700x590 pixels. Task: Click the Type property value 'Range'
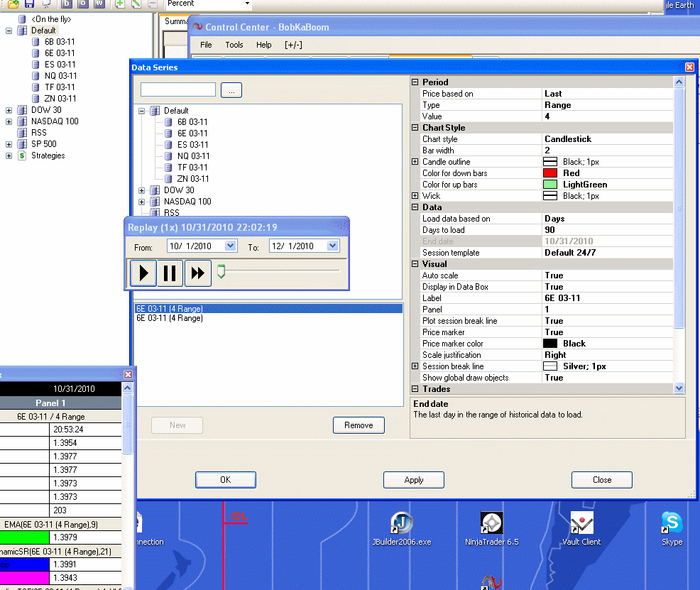pos(557,105)
